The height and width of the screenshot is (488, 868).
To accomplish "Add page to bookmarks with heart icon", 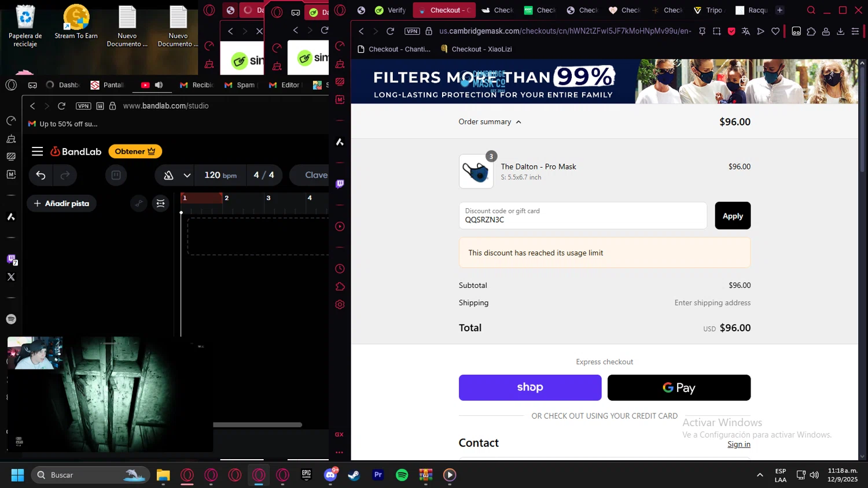I will click(x=775, y=31).
